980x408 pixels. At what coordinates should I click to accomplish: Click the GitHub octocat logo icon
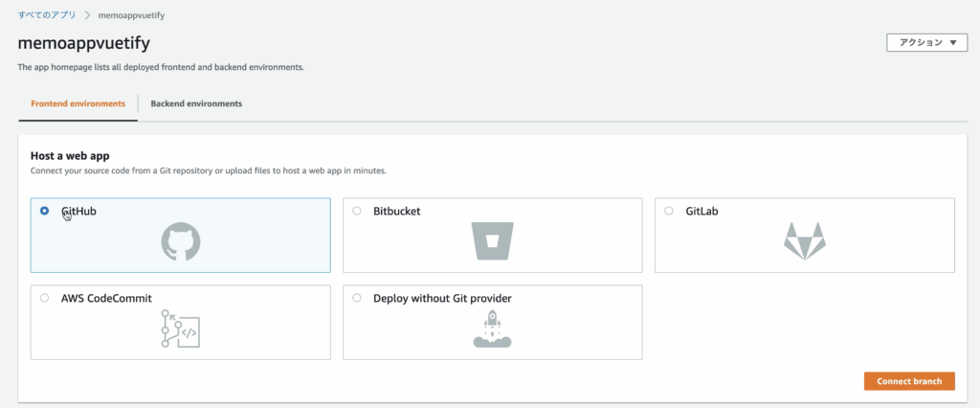tap(181, 243)
